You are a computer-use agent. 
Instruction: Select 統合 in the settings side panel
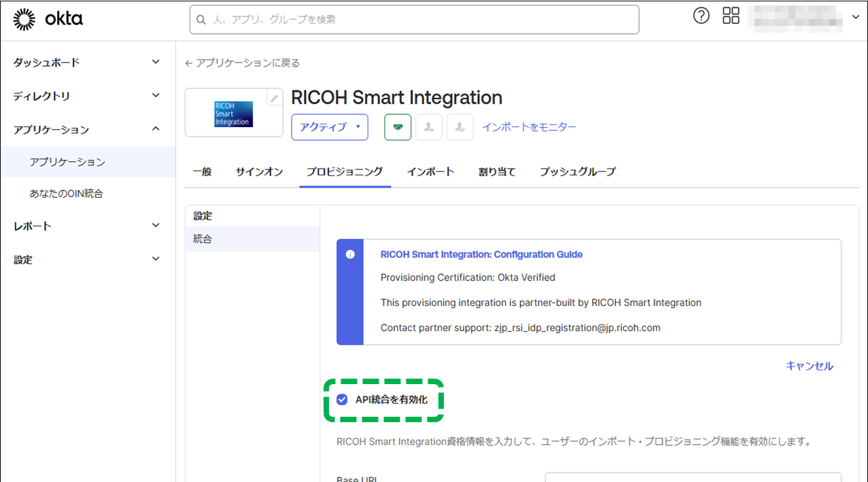click(252, 239)
